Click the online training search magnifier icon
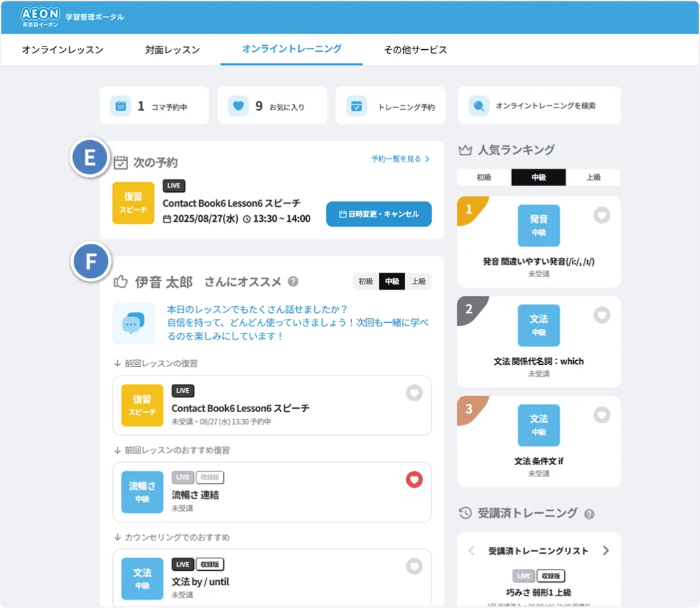Viewport: 700px width, 608px height. coord(478,106)
